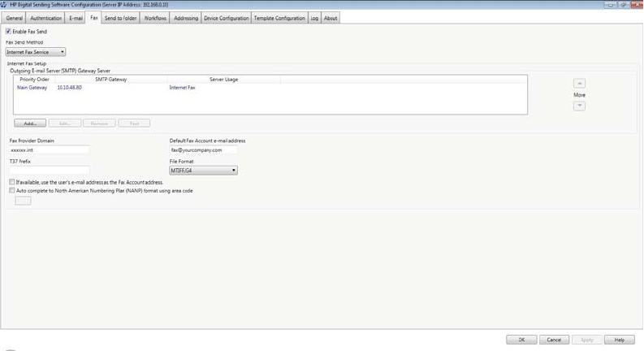Image resolution: width=644 pixels, height=351 pixels.
Task: Enable auto complete to NANP format
Action: click(12, 190)
